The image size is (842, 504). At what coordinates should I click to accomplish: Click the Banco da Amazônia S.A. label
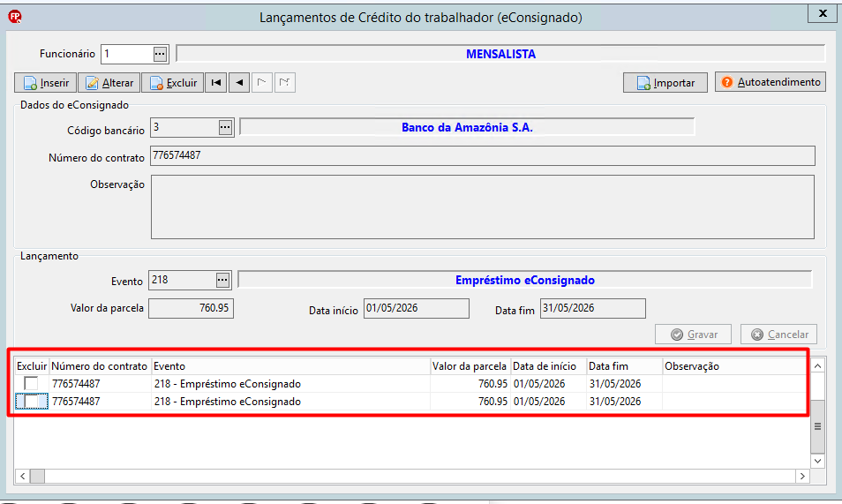tap(467, 127)
